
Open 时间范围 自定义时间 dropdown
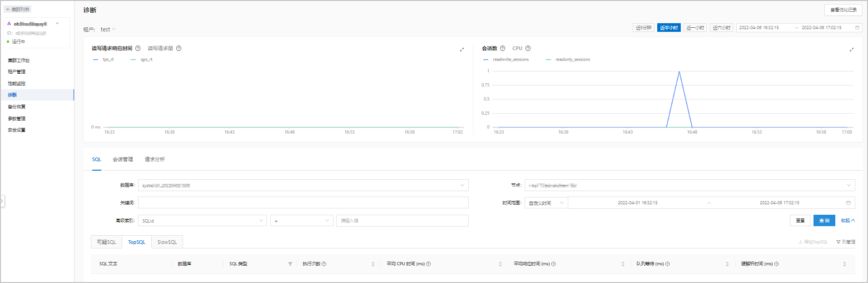546,203
